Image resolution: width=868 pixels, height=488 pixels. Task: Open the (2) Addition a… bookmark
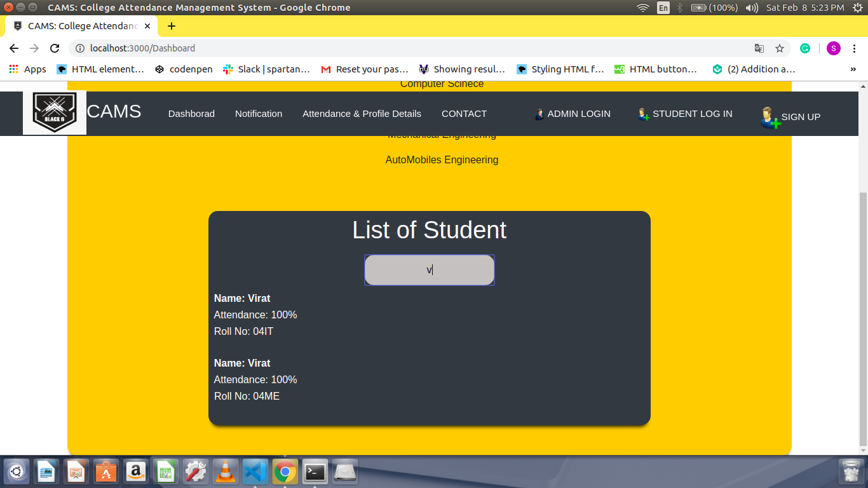pyautogui.click(x=754, y=69)
